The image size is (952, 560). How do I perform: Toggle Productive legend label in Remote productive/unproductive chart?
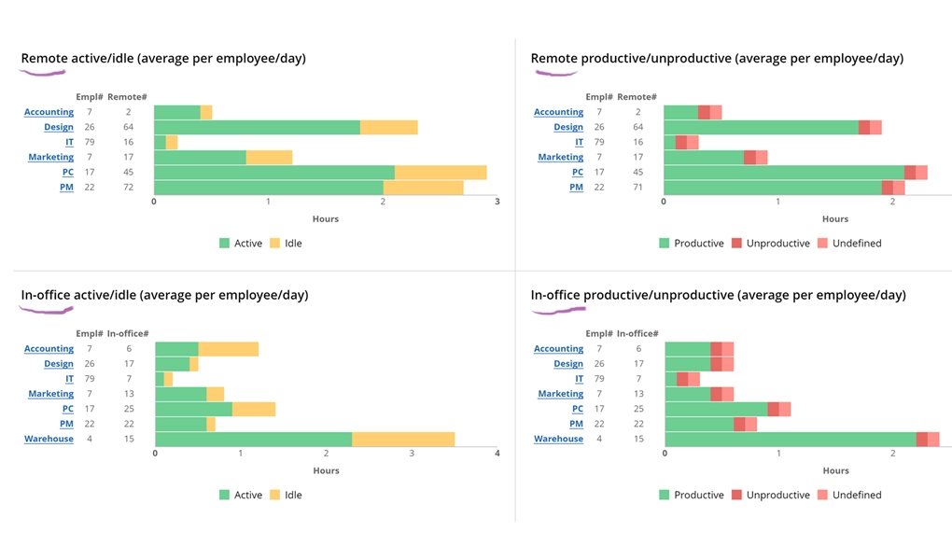[x=698, y=244]
